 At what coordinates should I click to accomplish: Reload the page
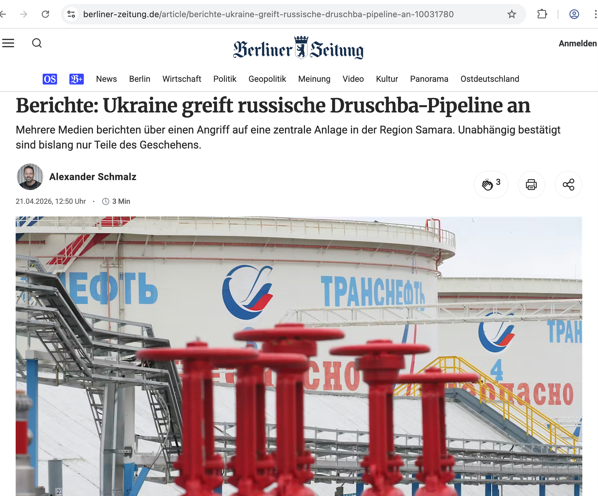(x=45, y=14)
